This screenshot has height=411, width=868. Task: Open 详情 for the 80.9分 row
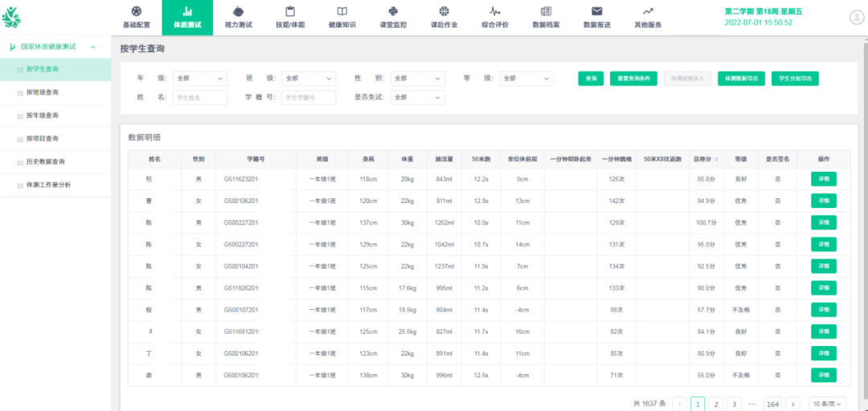coord(823,353)
